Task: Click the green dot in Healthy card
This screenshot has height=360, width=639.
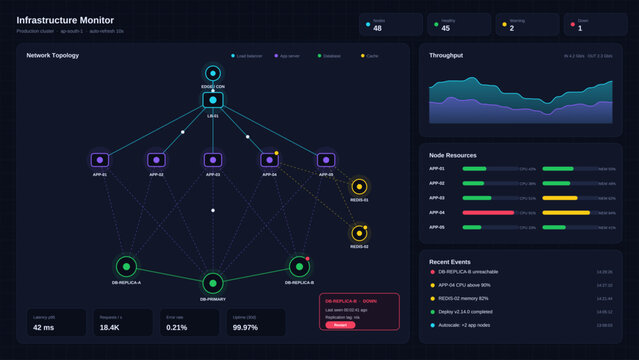Action: point(436,24)
